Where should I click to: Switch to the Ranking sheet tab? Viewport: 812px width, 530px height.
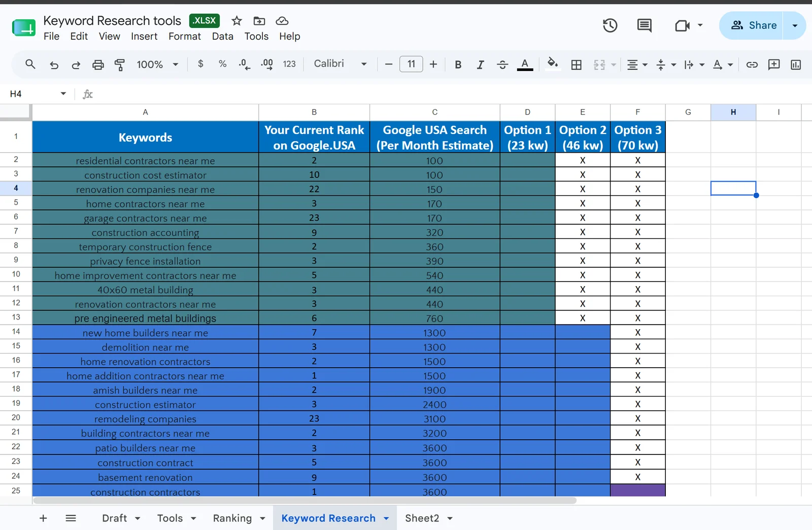point(232,518)
